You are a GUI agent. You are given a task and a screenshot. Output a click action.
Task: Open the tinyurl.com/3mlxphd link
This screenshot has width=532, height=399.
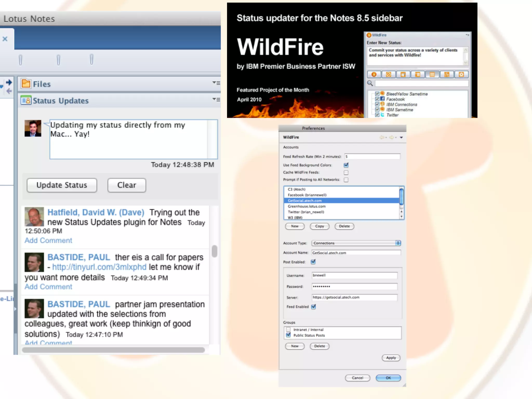pos(99,267)
